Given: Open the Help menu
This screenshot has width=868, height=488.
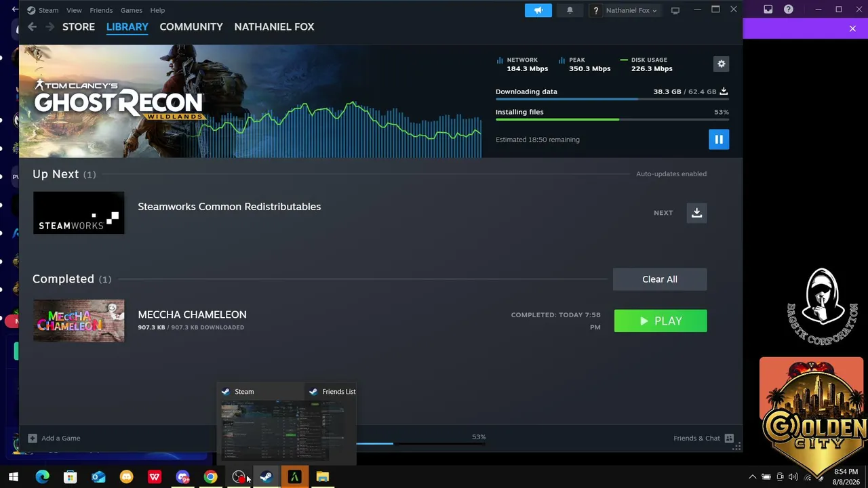Looking at the screenshot, I should [x=157, y=10].
